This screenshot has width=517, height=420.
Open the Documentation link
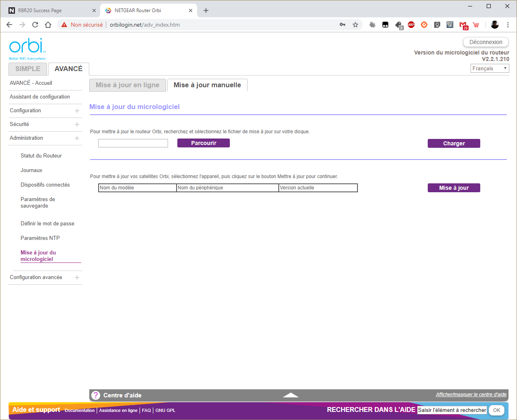[x=80, y=410]
